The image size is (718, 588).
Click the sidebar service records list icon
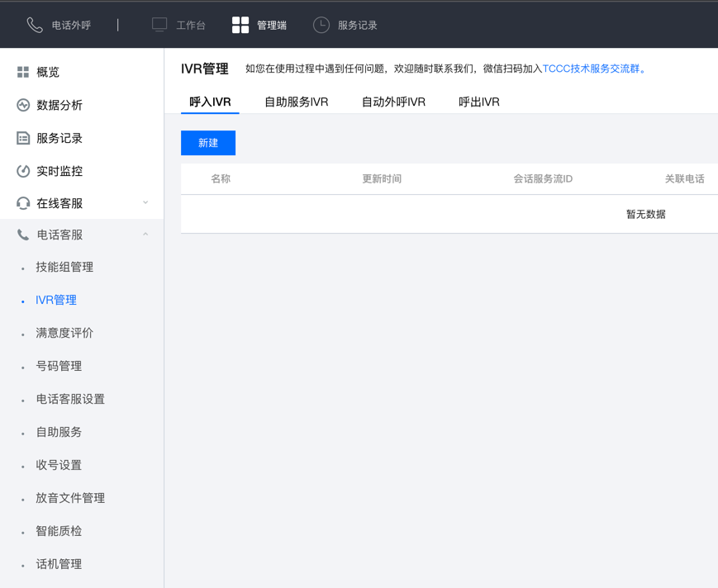(x=23, y=138)
